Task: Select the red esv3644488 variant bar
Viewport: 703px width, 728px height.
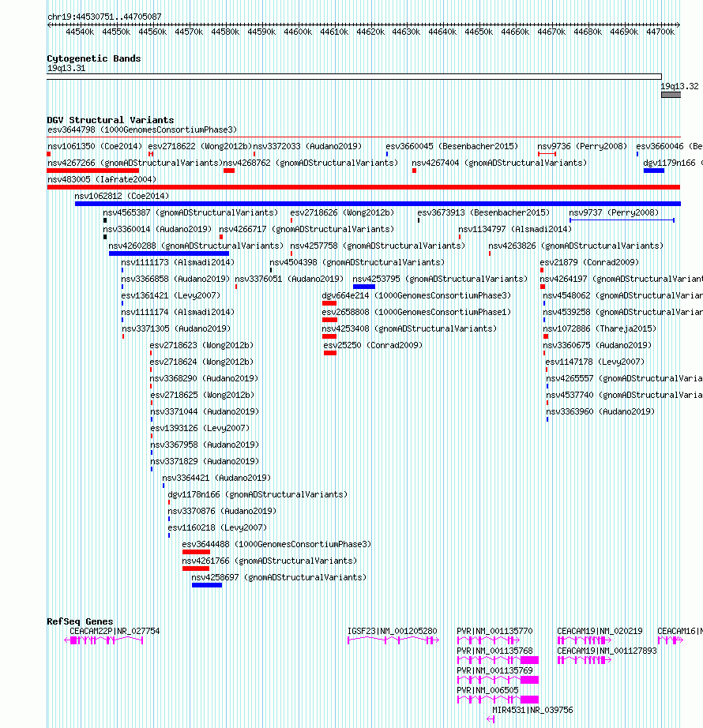Action: (197, 552)
